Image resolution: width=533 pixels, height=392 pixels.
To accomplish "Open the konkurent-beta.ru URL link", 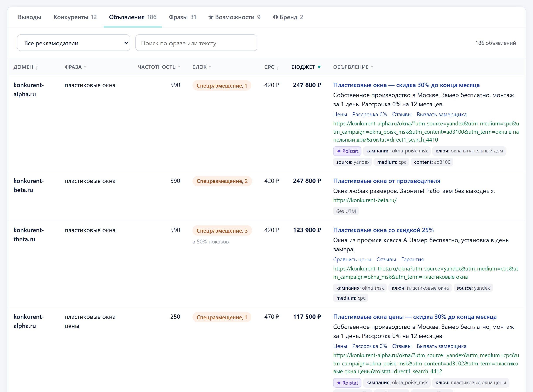I will click(x=365, y=200).
